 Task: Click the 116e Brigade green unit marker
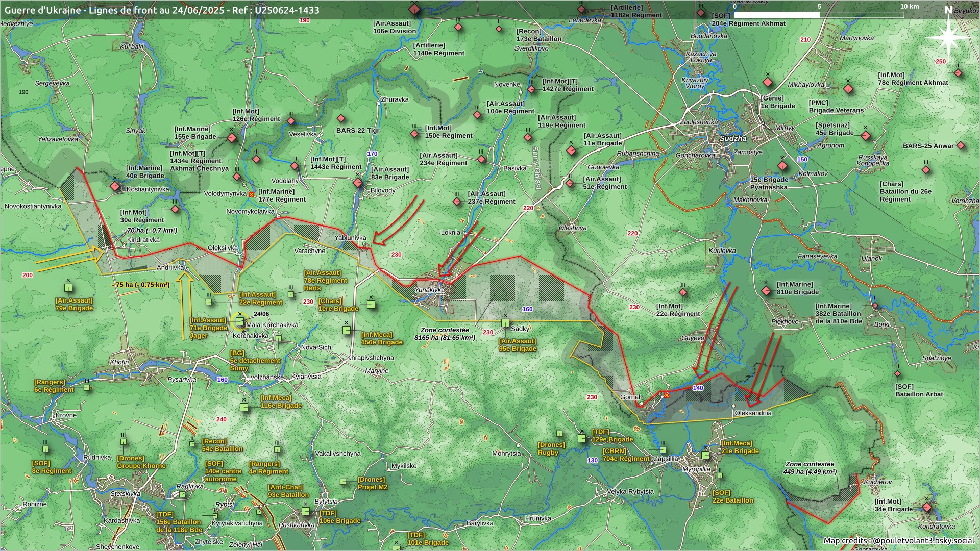point(244,407)
